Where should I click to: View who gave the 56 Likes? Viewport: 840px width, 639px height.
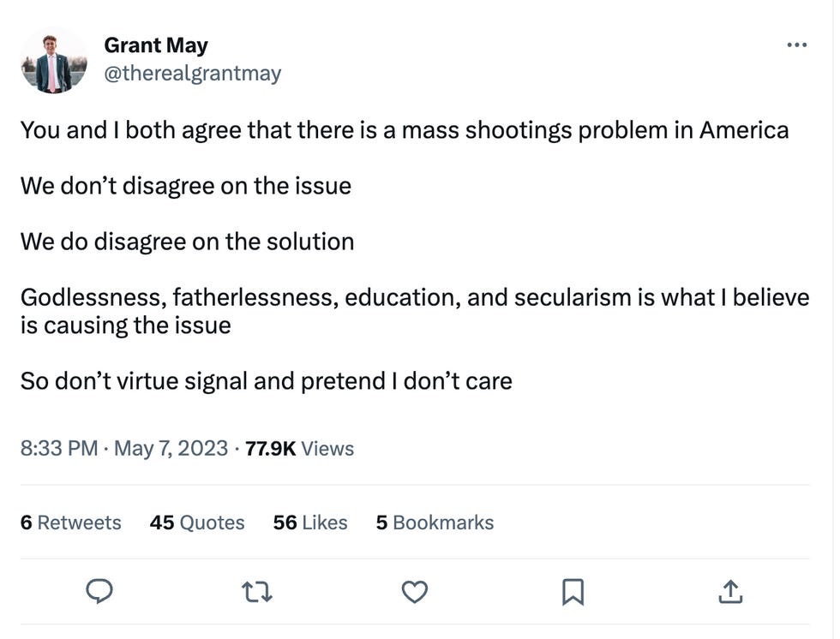[309, 523]
